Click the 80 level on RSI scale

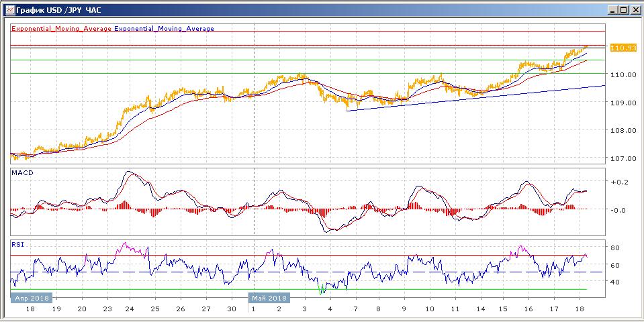[614, 248]
